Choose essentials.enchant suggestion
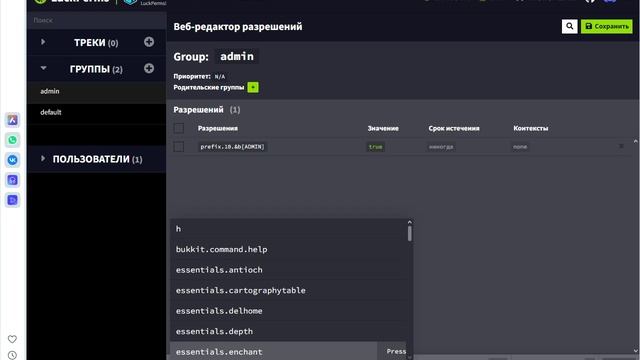Viewport: 640px width, 360px height. tap(288, 351)
